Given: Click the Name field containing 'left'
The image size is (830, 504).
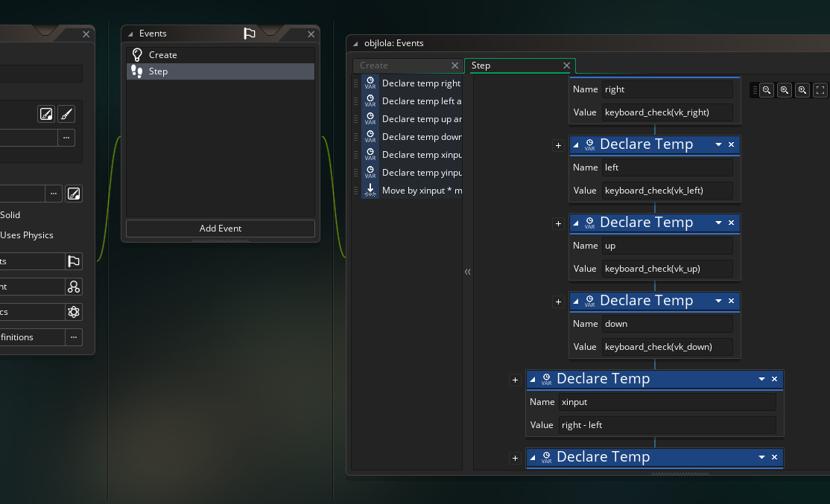Looking at the screenshot, I should (x=668, y=168).
